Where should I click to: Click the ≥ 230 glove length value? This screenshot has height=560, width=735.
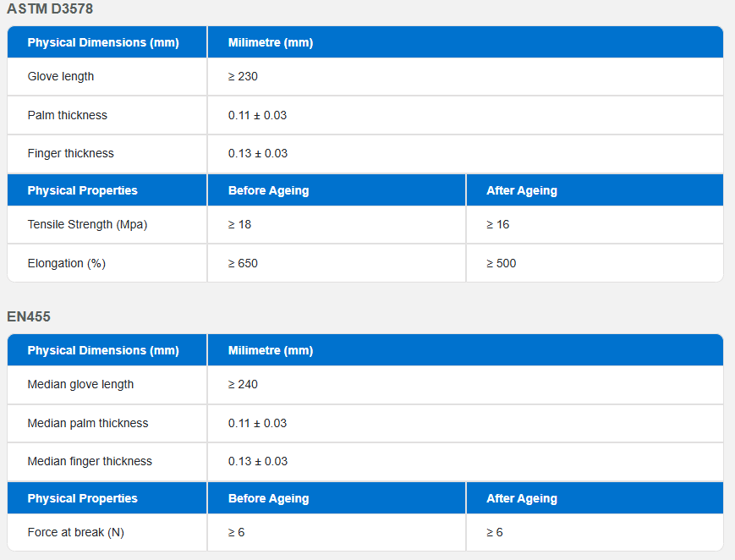243,76
